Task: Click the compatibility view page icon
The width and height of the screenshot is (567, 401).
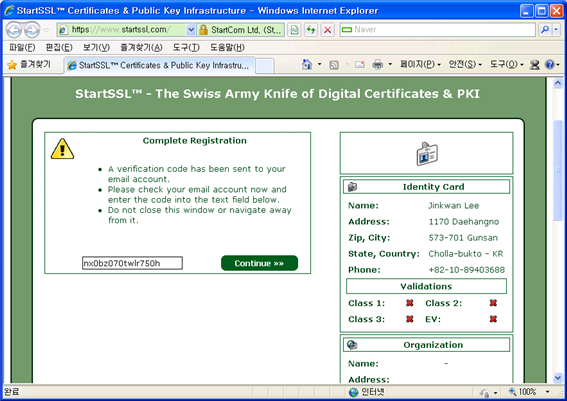Action: tap(294, 30)
